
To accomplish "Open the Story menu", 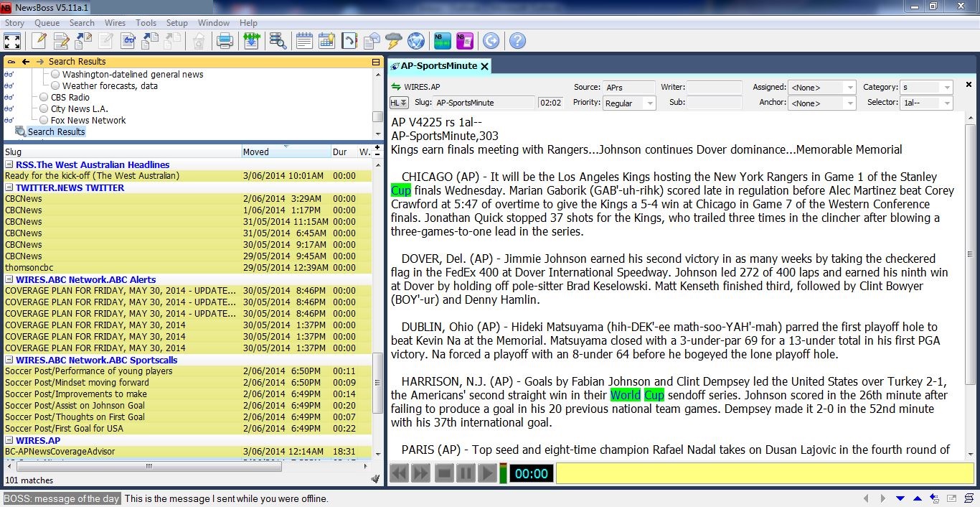I will click(x=14, y=23).
